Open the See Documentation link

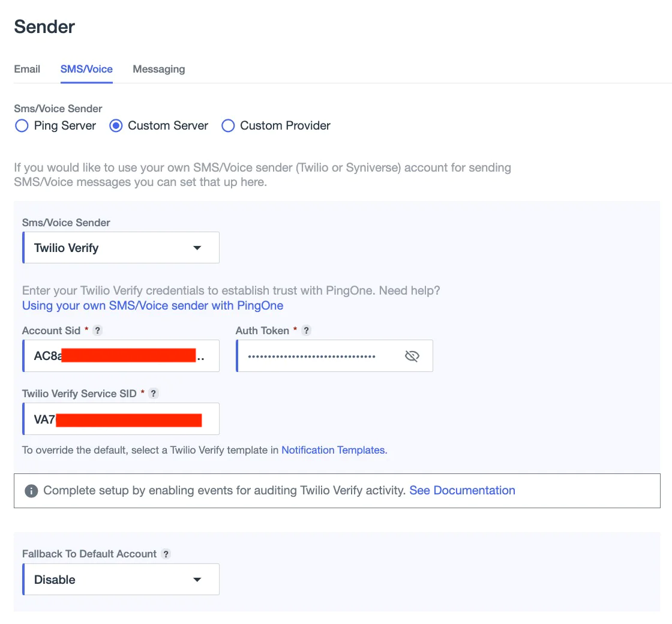coord(462,490)
